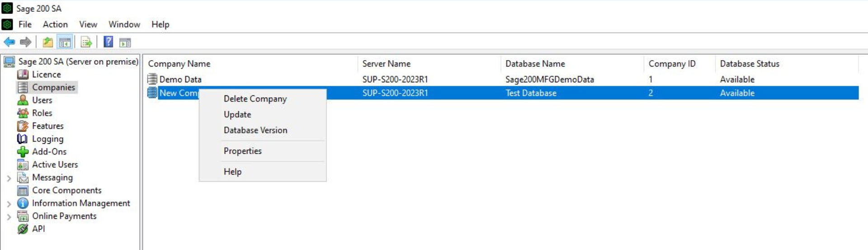Open the Action menu
The image size is (868, 250).
point(55,24)
